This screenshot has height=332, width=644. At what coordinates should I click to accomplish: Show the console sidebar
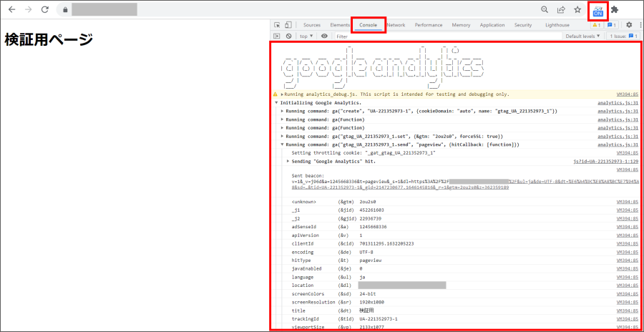click(277, 36)
